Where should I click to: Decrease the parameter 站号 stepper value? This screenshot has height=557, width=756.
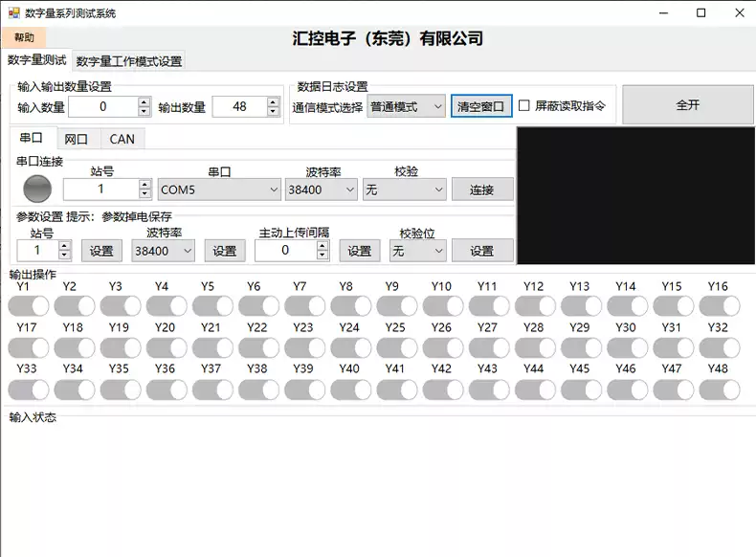click(x=64, y=255)
